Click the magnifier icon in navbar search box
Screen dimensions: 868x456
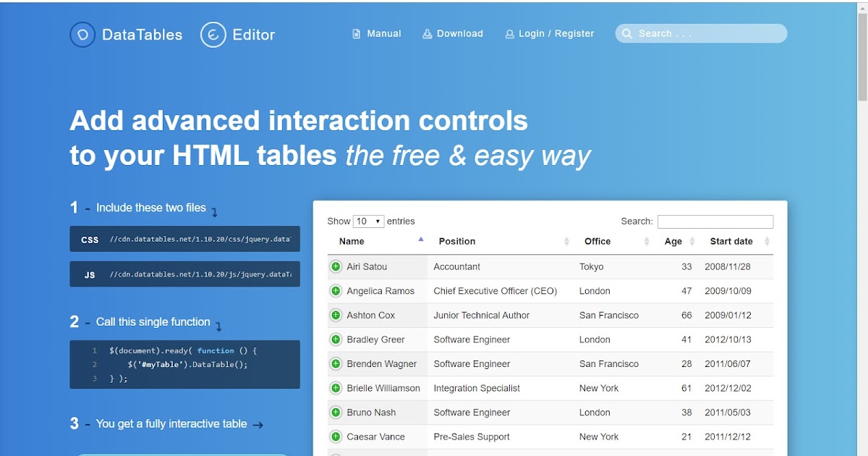click(626, 33)
